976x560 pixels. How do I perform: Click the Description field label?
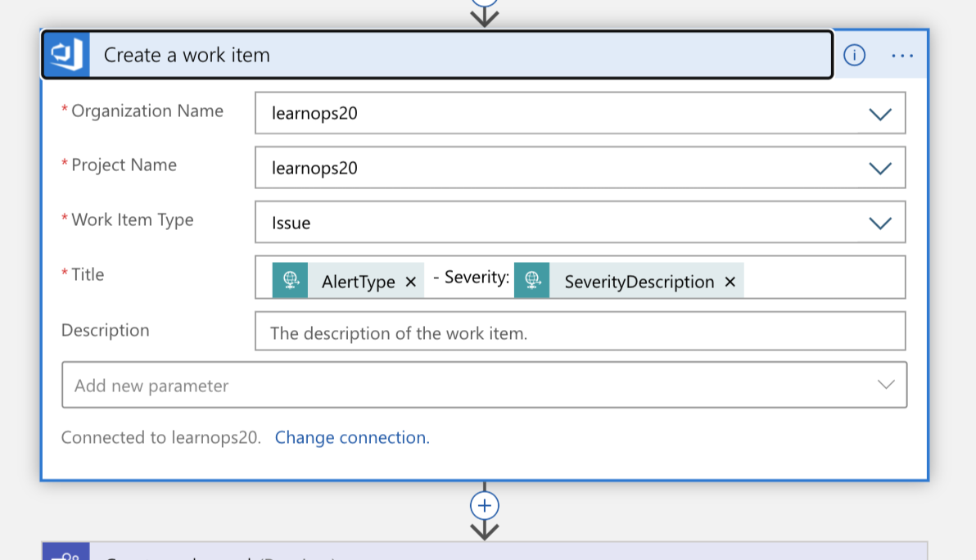[x=105, y=330]
